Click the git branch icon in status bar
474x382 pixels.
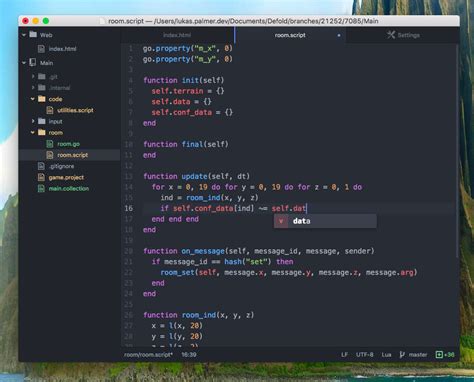click(402, 355)
